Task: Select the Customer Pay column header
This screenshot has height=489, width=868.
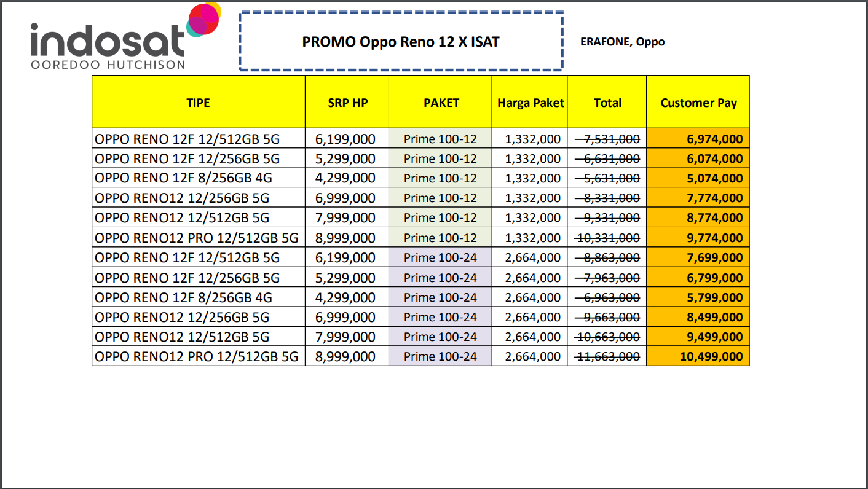Action: [x=698, y=103]
